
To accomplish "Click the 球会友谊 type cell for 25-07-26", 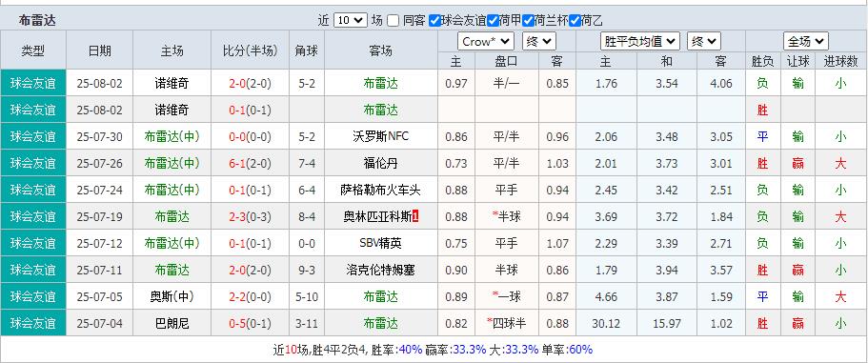I will [x=33, y=163].
